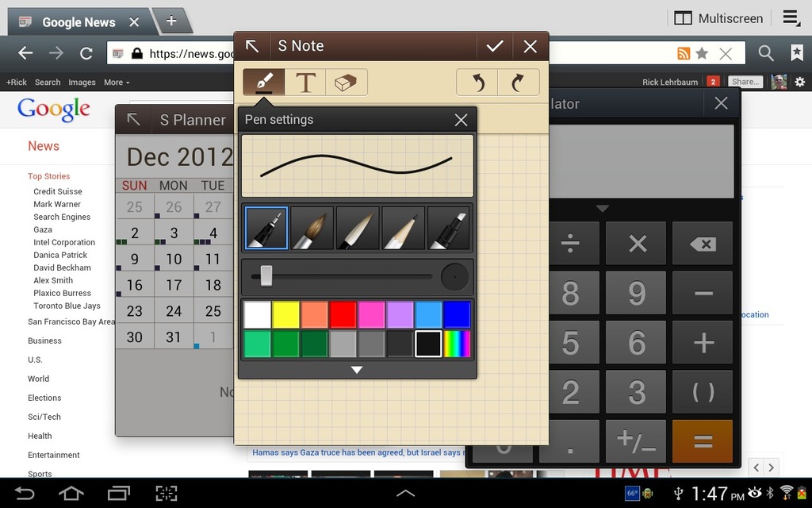Tap the divide key on the calculator

[x=569, y=243]
